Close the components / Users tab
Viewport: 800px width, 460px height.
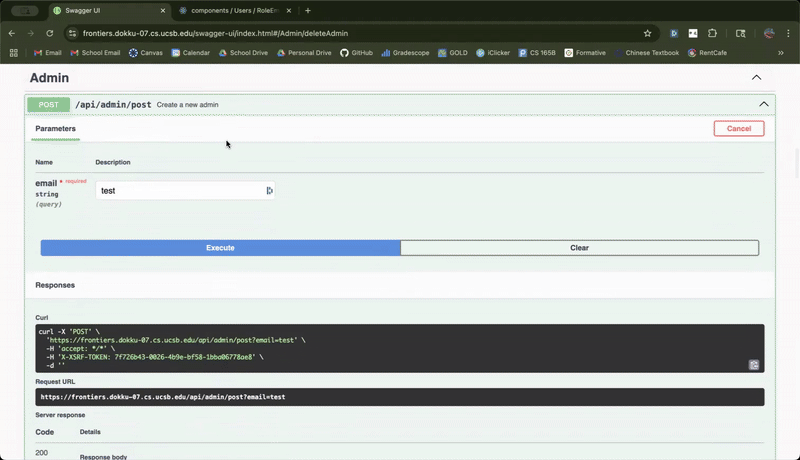tap(289, 10)
